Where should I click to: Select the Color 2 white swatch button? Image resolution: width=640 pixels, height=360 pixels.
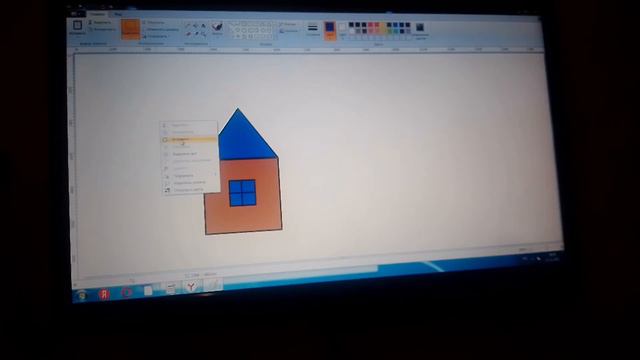pos(342,29)
